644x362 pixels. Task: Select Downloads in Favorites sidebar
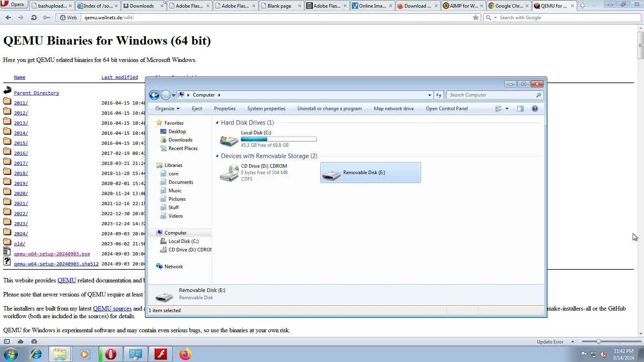point(180,140)
